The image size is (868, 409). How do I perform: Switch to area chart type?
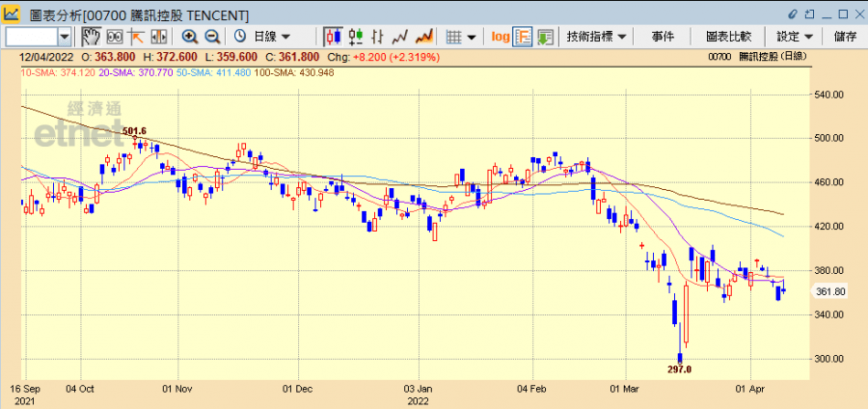422,37
